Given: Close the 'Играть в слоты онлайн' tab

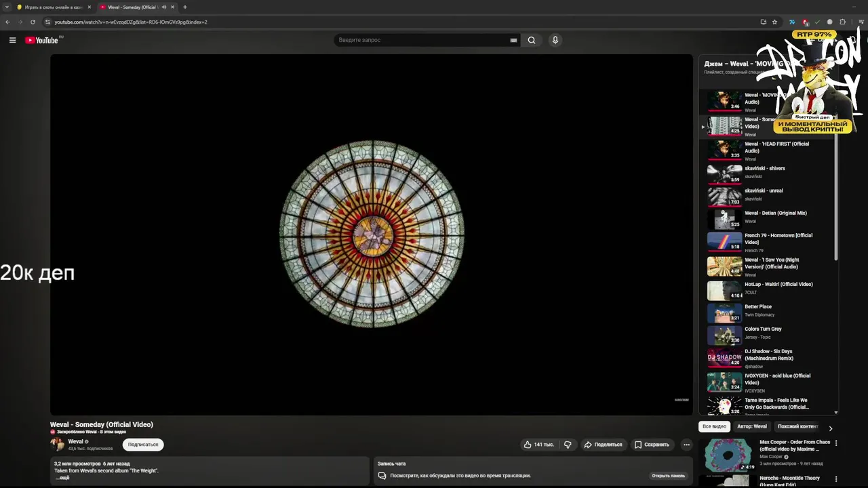Looking at the screenshot, I should point(89,7).
